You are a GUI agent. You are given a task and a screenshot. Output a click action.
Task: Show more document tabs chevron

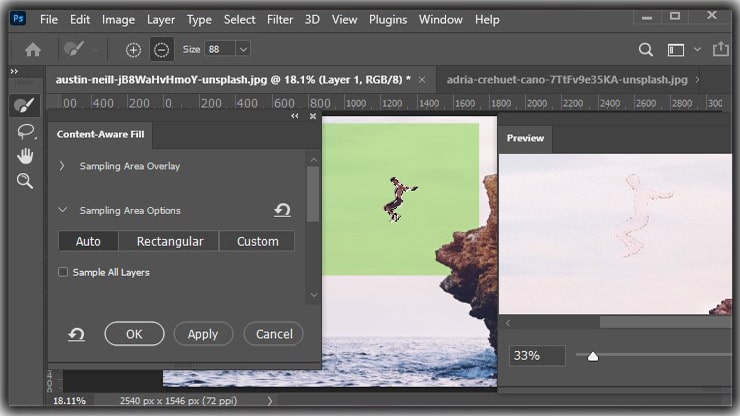coord(698,80)
